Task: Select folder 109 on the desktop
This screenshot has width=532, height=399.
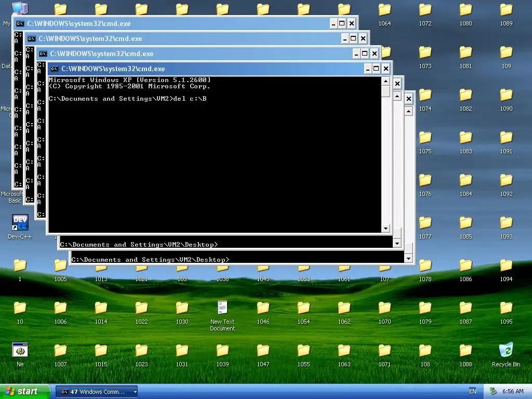Action: pos(506,57)
